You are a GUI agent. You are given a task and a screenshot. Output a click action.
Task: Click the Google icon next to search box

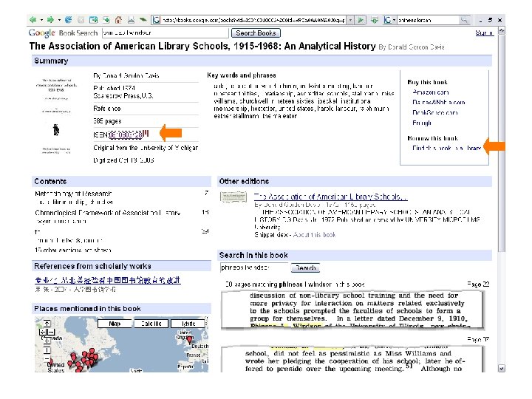coord(387,21)
